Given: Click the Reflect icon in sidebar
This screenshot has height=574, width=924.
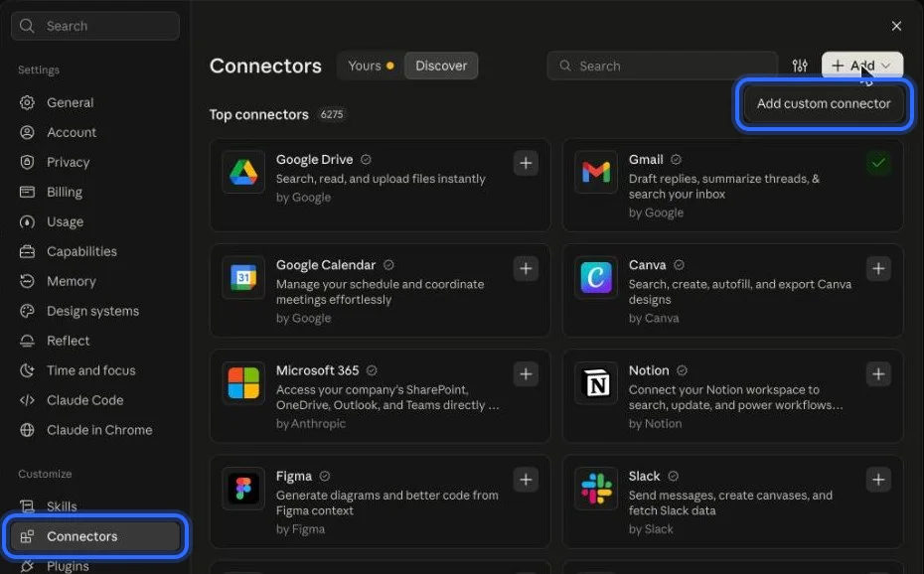Looking at the screenshot, I should click(27, 341).
